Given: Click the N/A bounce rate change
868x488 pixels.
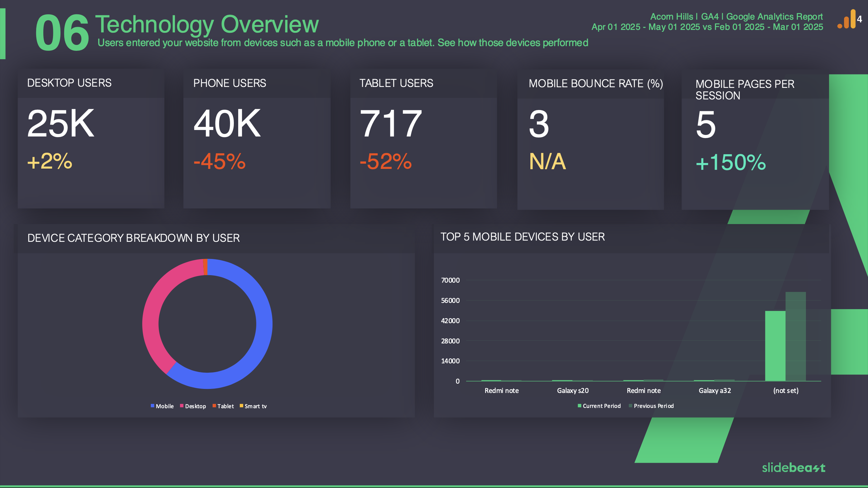Looking at the screenshot, I should (x=547, y=161).
